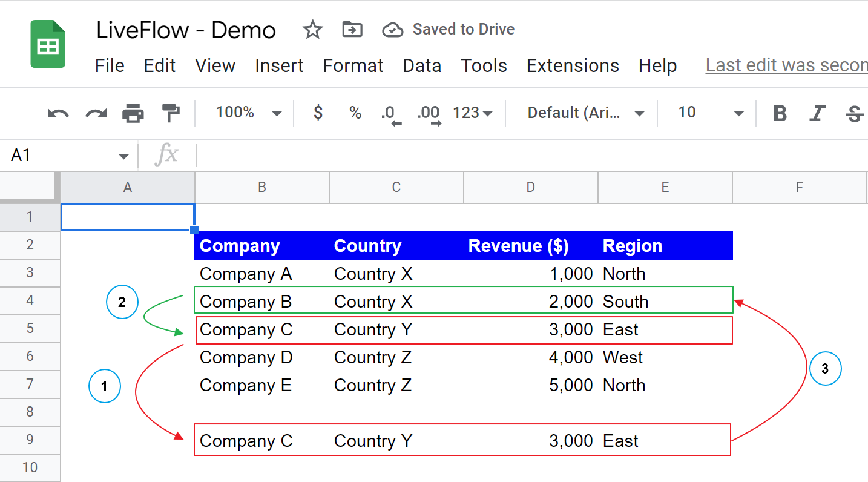
Task: Apply percent format icon
Action: tap(355, 113)
